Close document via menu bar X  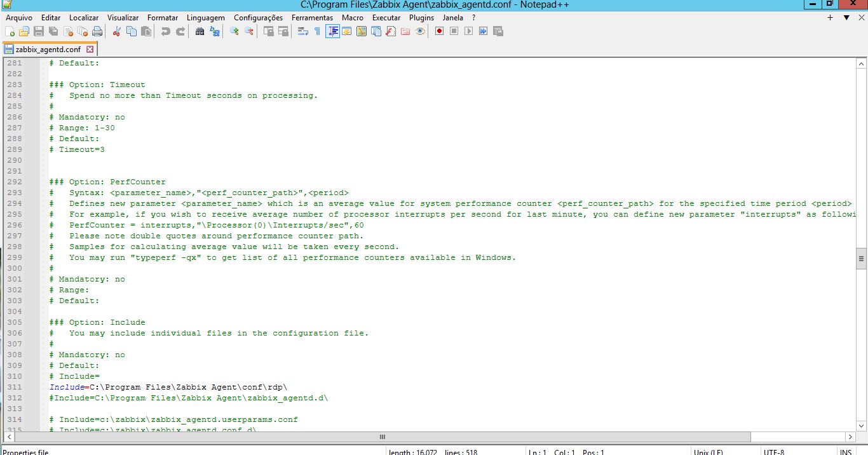point(861,18)
